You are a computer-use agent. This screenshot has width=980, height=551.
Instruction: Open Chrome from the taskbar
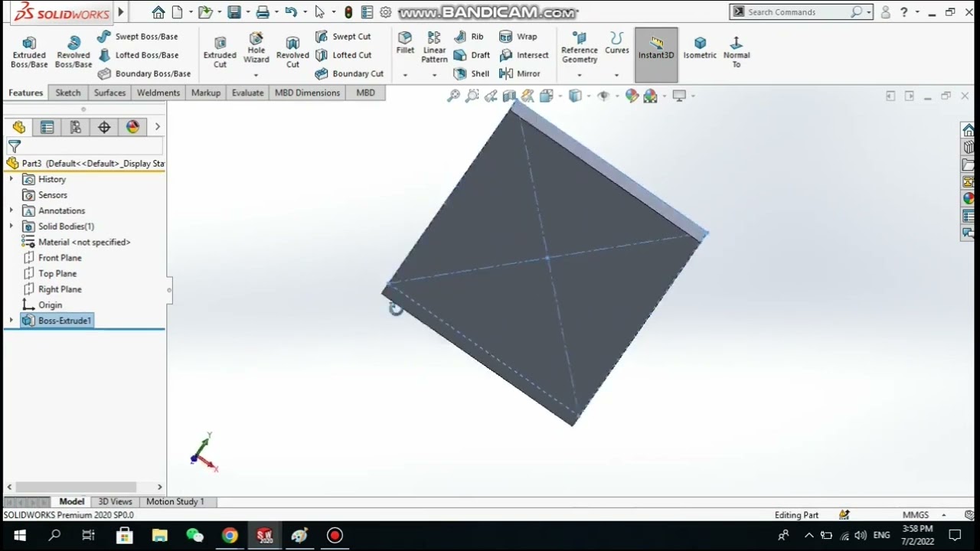click(x=230, y=536)
